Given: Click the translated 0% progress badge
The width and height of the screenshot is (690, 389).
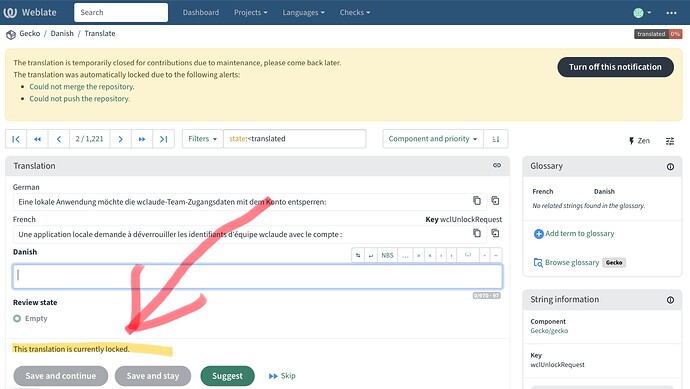Looking at the screenshot, I should point(658,34).
